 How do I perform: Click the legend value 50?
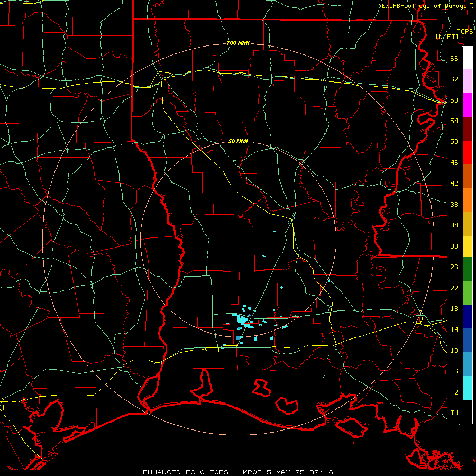454,141
